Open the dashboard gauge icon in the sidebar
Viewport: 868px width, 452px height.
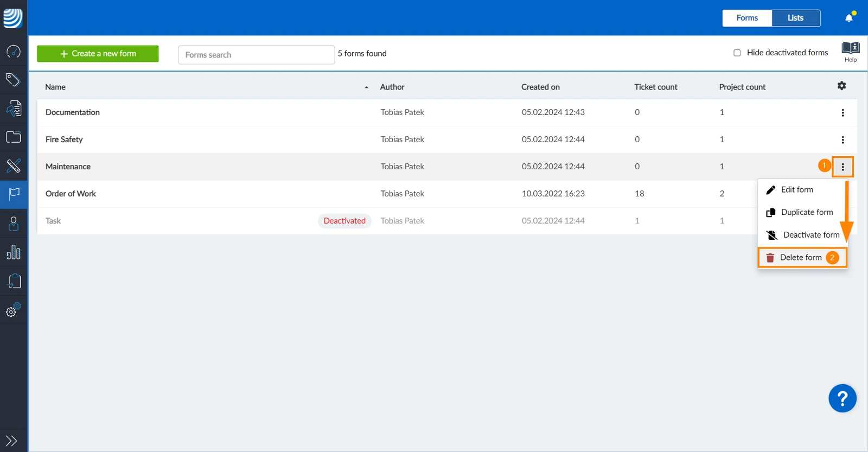(14, 52)
